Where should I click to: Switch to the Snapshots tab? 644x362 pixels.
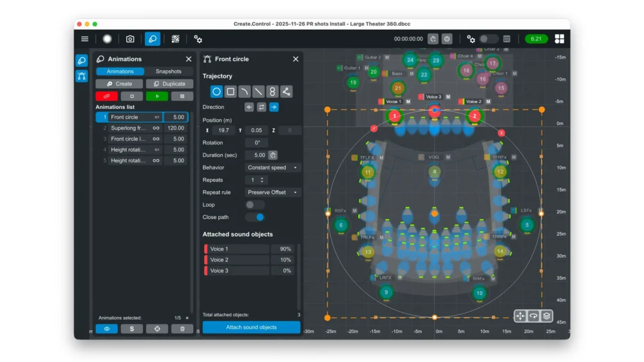(168, 71)
